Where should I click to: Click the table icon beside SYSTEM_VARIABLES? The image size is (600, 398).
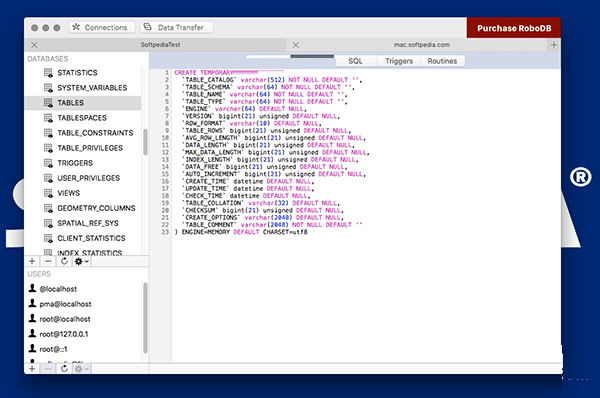(x=48, y=88)
